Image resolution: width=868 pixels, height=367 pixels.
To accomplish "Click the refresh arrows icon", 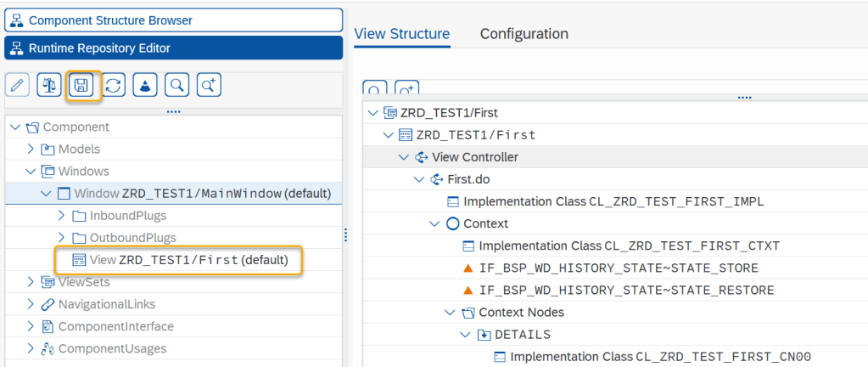I will pyautogui.click(x=114, y=85).
